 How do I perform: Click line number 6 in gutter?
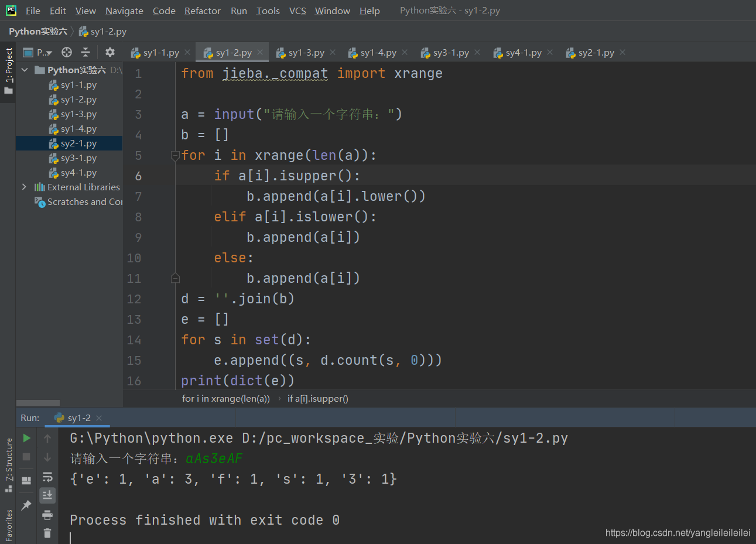click(138, 176)
